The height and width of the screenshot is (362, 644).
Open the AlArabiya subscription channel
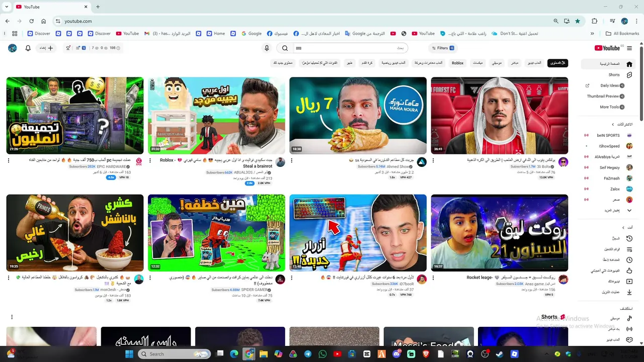point(608,157)
